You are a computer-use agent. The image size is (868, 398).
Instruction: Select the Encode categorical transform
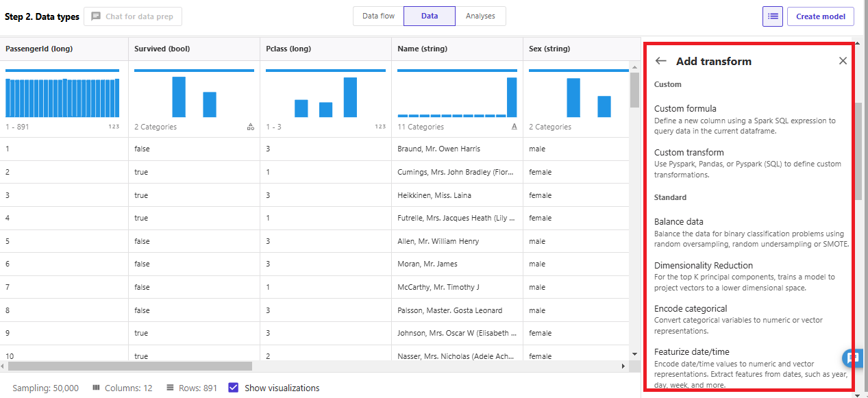point(691,309)
